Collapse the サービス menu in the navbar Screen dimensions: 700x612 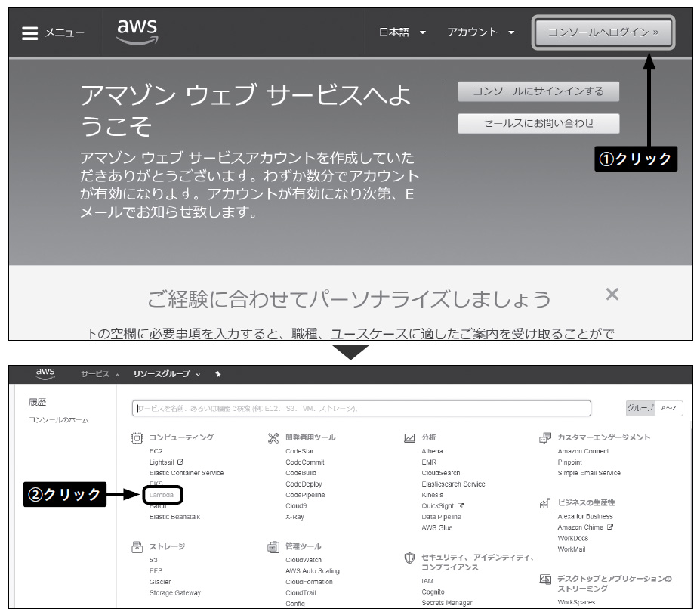coord(100,374)
